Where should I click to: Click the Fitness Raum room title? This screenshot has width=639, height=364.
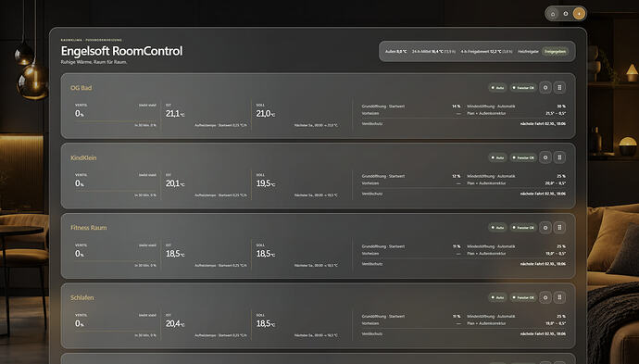coord(88,228)
